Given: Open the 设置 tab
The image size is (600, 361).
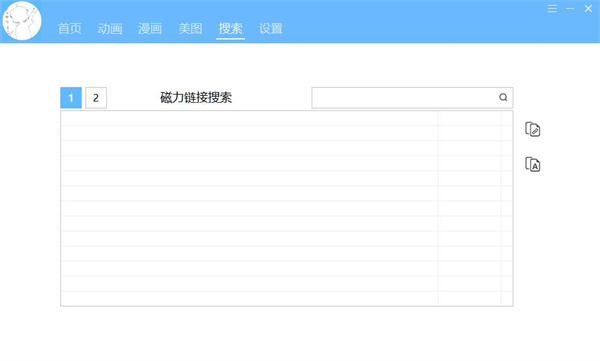Looking at the screenshot, I should (271, 28).
